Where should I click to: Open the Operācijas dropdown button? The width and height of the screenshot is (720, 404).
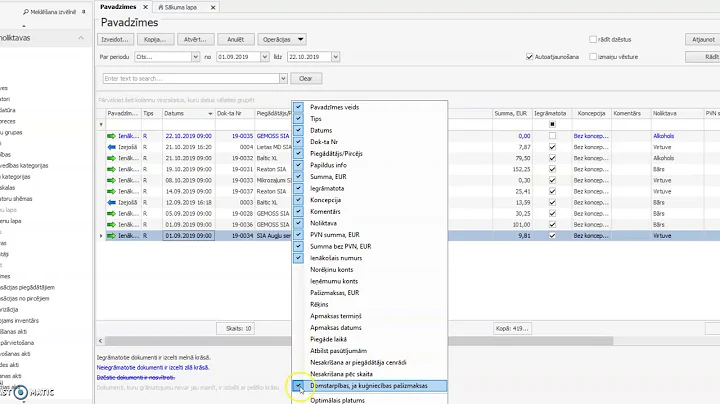coord(282,39)
